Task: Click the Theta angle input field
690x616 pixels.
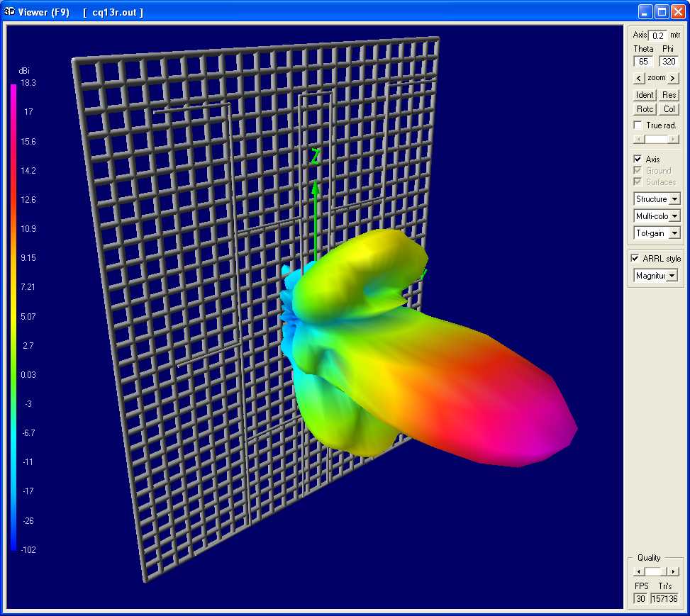Action: click(643, 62)
